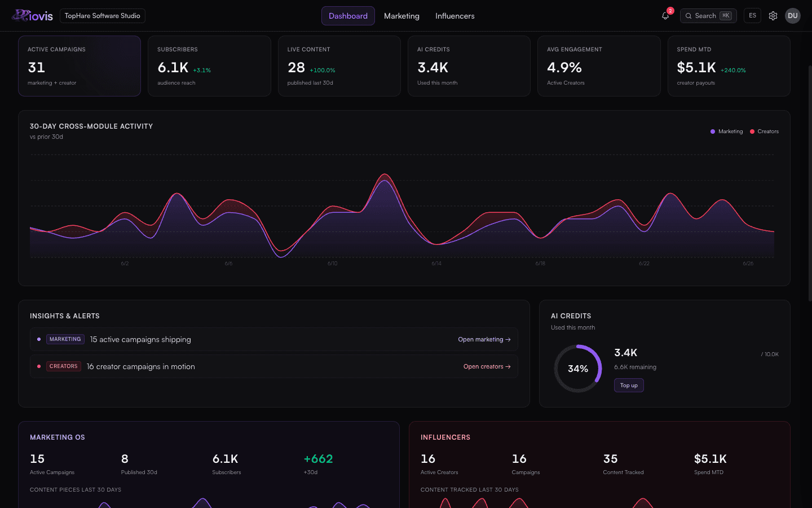
Task: Click the Search field
Action: point(708,16)
